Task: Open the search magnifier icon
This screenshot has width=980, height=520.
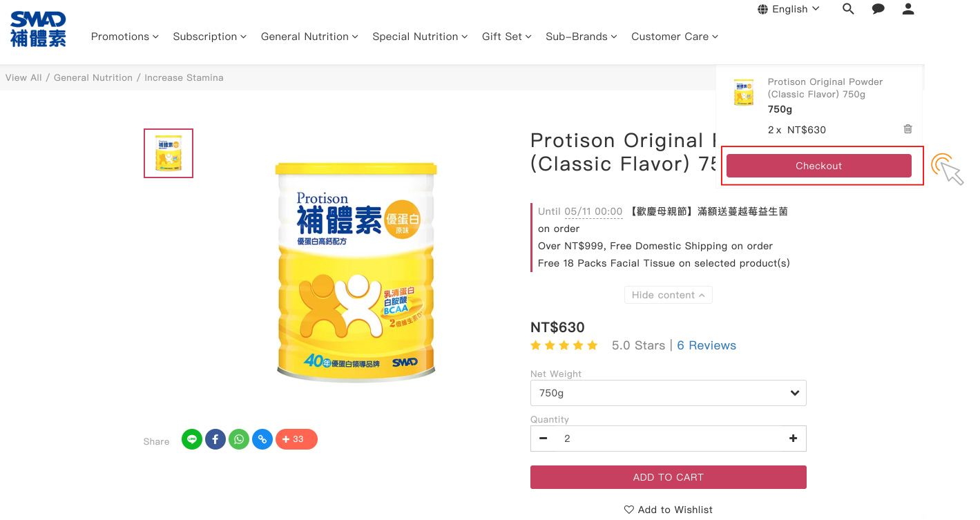Action: [848, 9]
